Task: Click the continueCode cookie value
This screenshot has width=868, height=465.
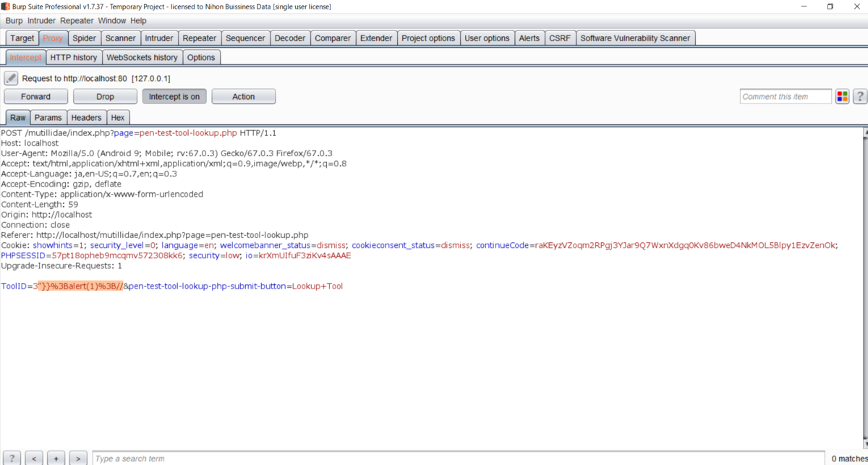Action: click(x=686, y=246)
